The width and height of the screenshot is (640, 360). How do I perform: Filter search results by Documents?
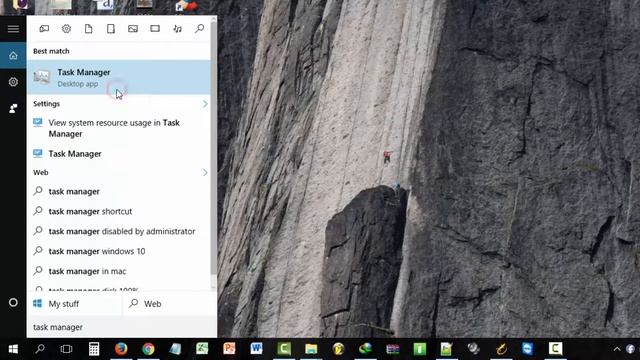click(x=88, y=29)
